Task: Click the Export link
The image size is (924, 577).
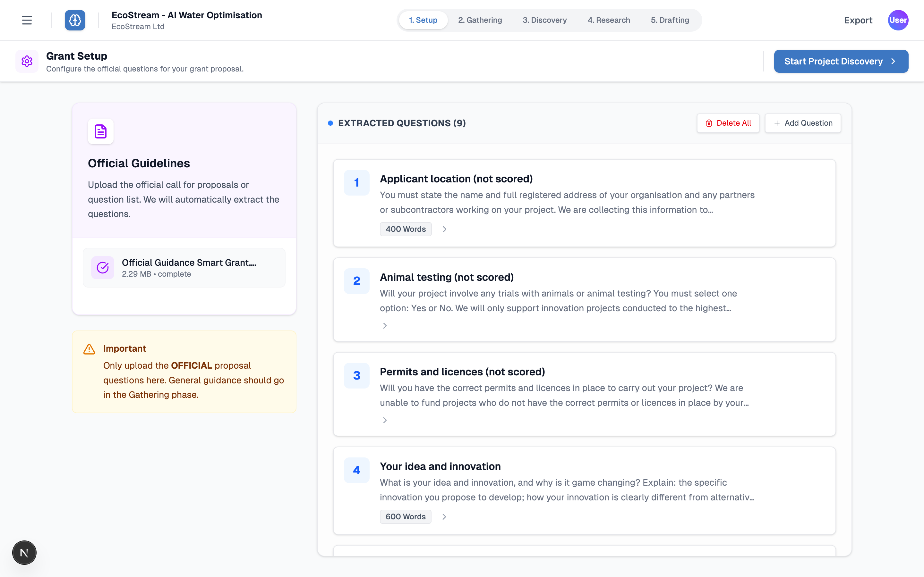Action: click(858, 20)
